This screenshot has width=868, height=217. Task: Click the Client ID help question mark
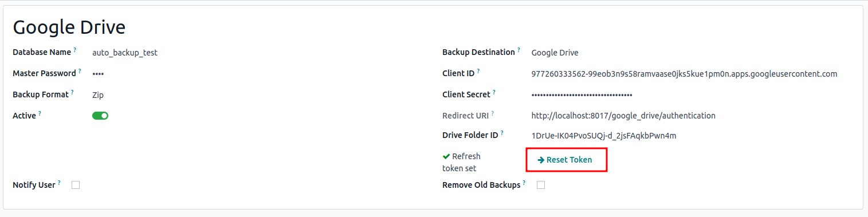click(478, 72)
